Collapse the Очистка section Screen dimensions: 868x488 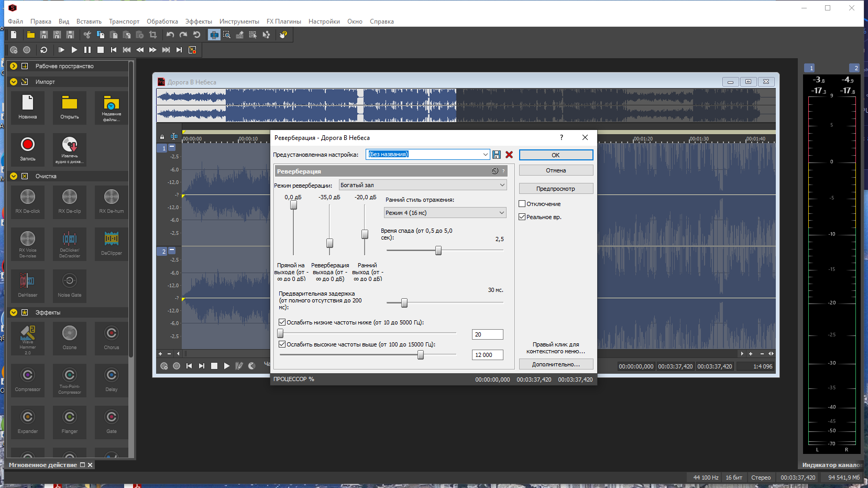point(14,176)
